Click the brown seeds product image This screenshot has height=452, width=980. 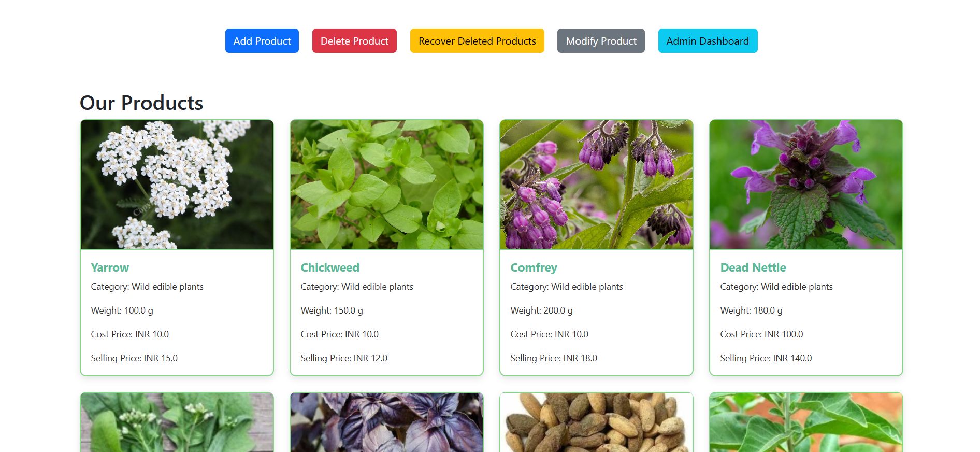click(596, 422)
